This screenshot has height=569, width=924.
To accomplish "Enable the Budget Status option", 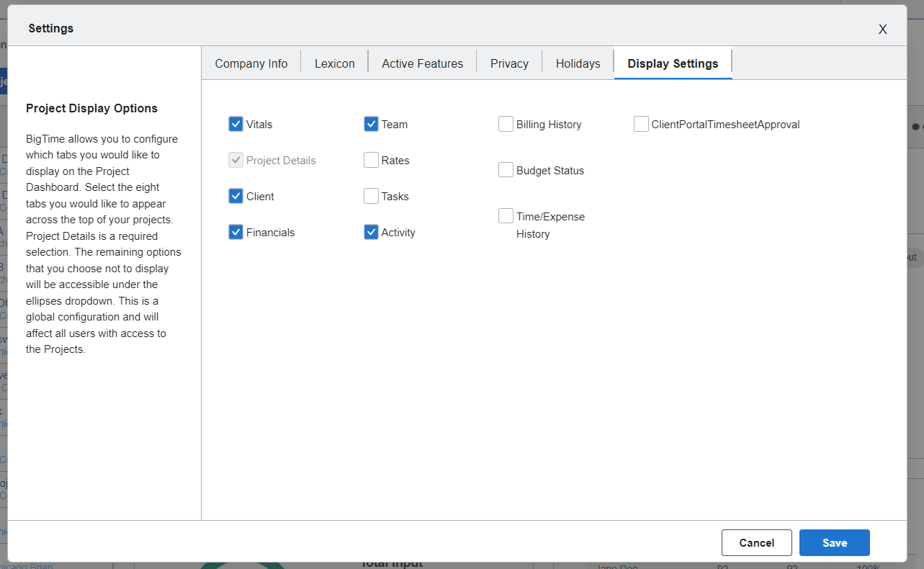I will tap(506, 169).
